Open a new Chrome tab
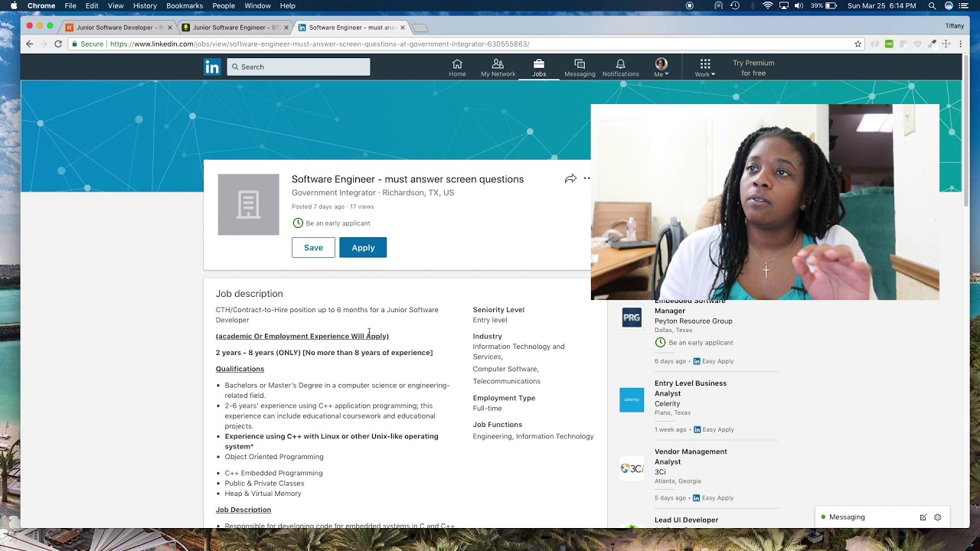Image resolution: width=980 pixels, height=551 pixels. [420, 28]
